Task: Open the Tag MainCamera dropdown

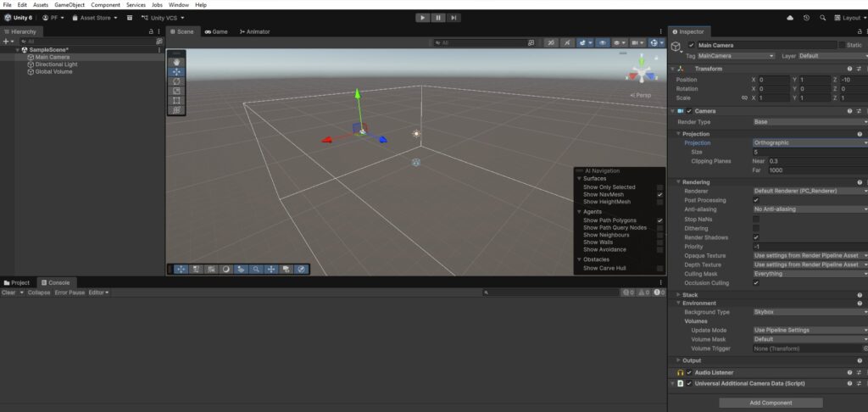Action: pyautogui.click(x=736, y=56)
